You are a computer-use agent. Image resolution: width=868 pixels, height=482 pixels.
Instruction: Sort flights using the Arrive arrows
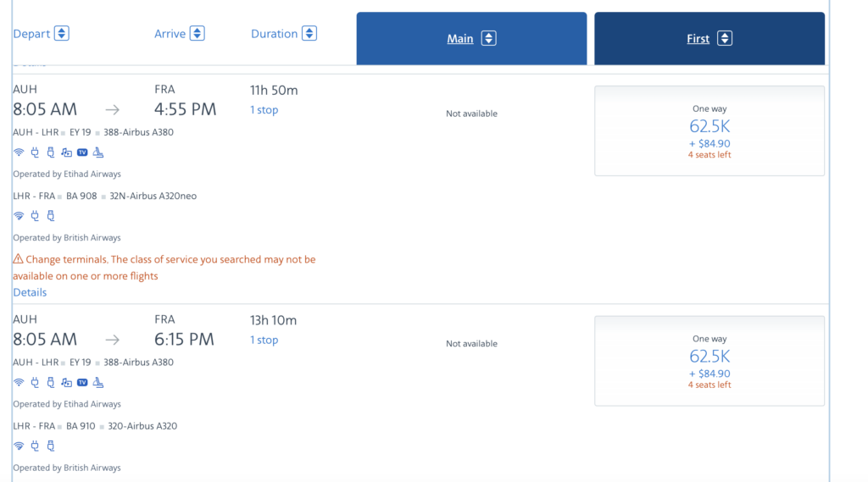(x=197, y=34)
